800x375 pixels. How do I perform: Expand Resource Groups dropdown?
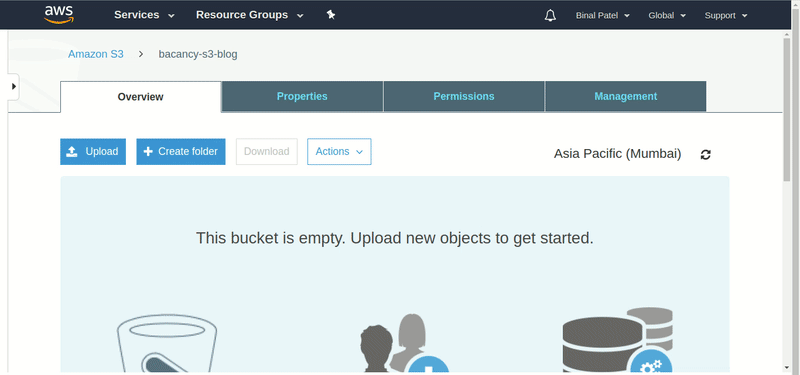[249, 15]
